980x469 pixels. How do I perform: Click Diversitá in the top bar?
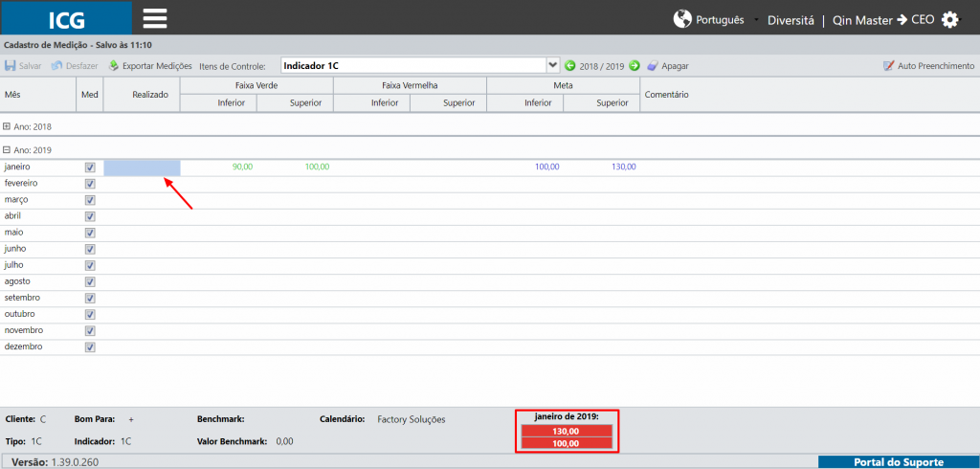point(791,20)
